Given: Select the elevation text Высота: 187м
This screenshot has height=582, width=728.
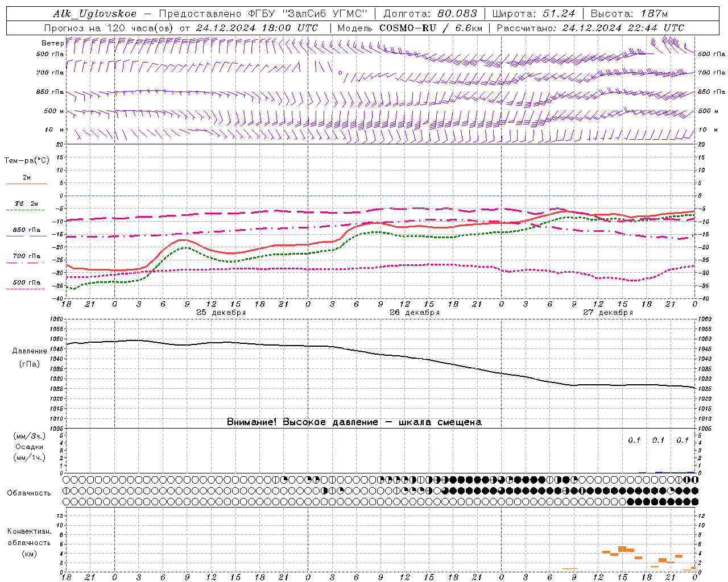Looking at the screenshot, I should click(x=630, y=14).
